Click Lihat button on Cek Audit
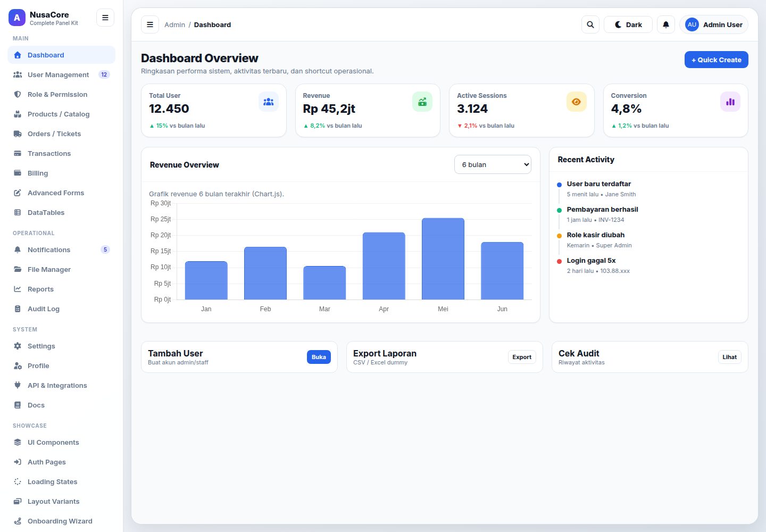The height and width of the screenshot is (532, 766). [x=730, y=357]
